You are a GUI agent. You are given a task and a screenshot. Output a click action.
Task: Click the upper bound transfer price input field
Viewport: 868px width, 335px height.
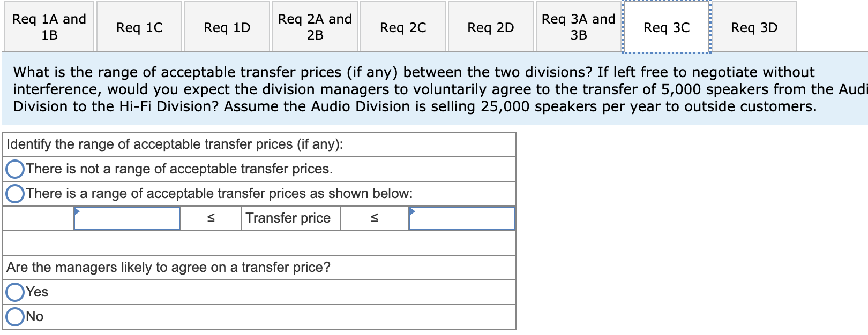(462, 218)
